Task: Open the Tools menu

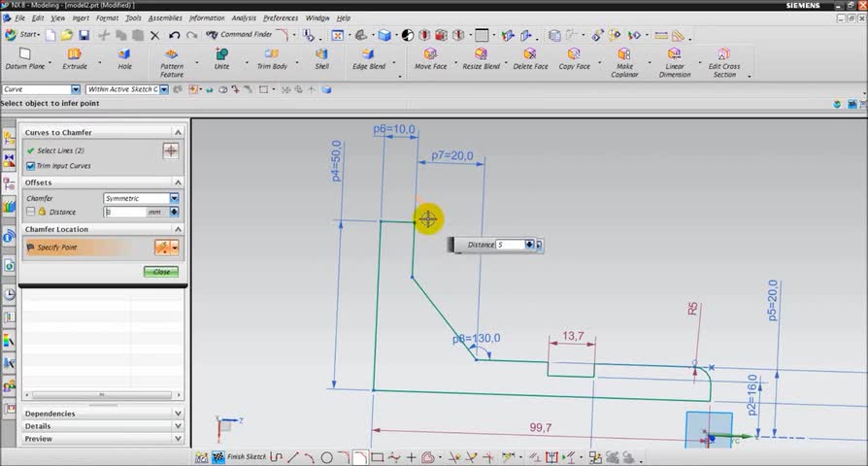Action: [x=133, y=17]
